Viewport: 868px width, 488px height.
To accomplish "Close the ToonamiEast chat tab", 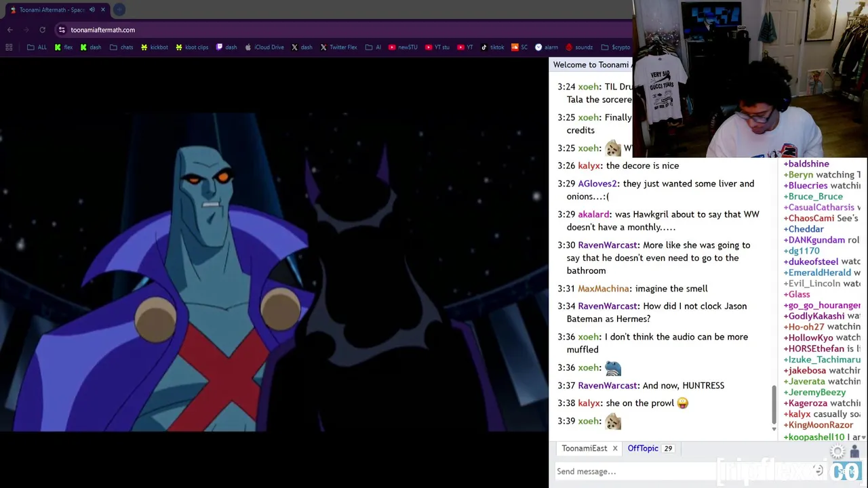I will (x=615, y=449).
